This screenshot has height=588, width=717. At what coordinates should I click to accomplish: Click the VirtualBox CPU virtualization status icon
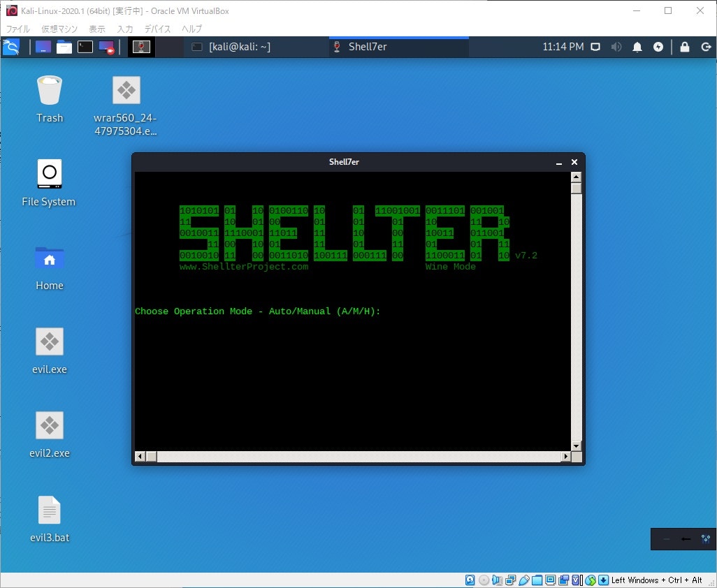tap(577, 580)
